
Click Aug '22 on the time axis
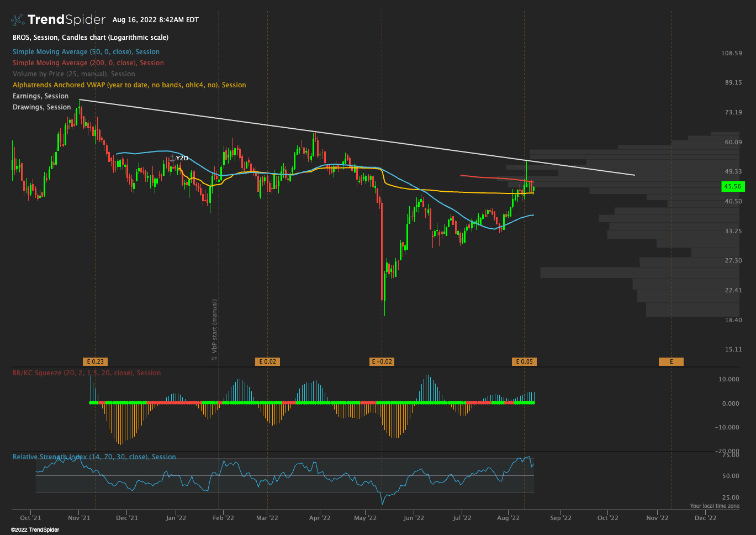tap(508, 518)
